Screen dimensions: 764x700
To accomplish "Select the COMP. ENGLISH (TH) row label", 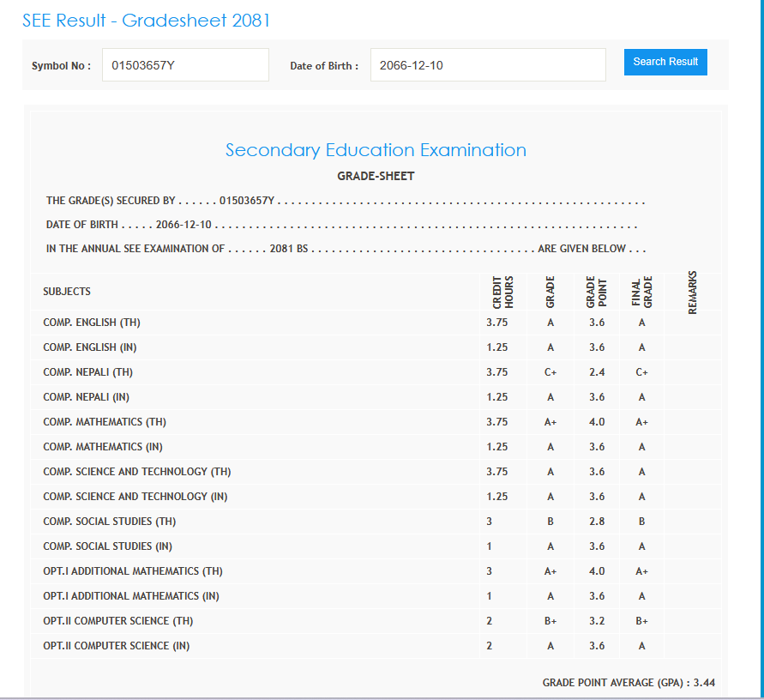I will (92, 323).
